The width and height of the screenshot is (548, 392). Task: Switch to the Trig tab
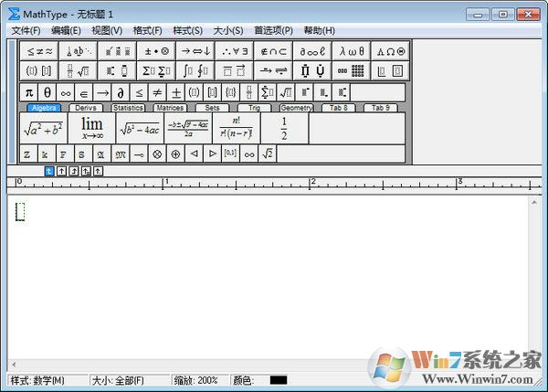pyautogui.click(x=255, y=108)
